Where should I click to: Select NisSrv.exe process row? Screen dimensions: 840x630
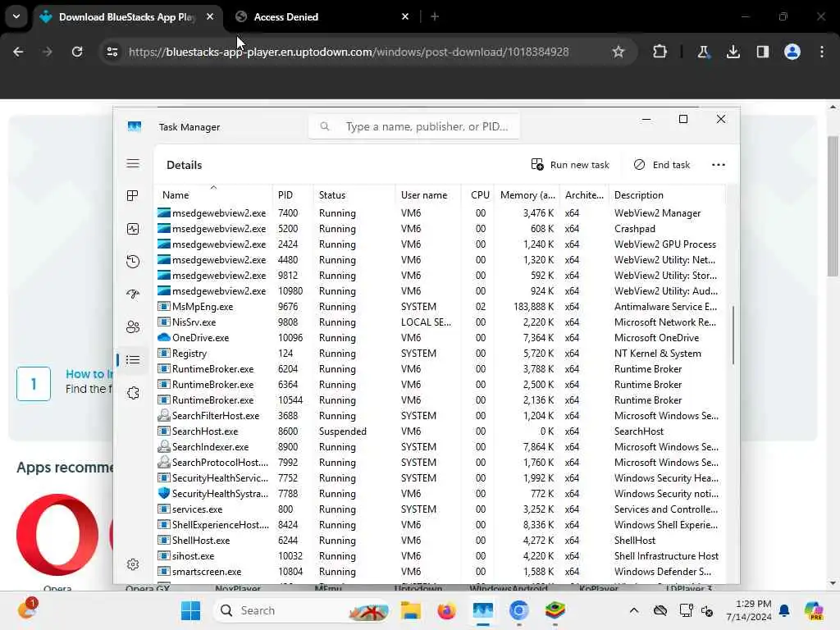point(441,322)
